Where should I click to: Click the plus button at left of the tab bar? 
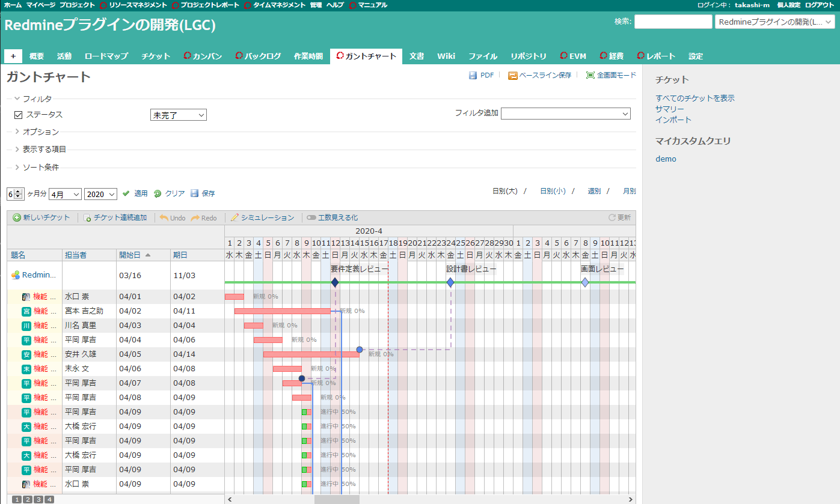point(13,56)
